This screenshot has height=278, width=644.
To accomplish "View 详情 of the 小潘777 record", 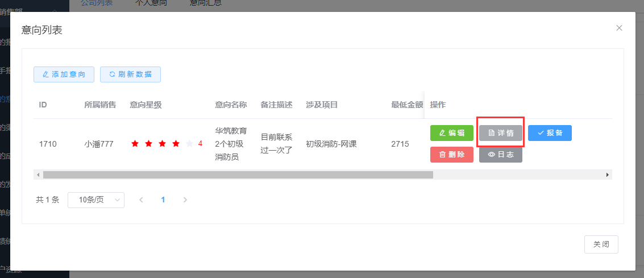I will 500,133.
